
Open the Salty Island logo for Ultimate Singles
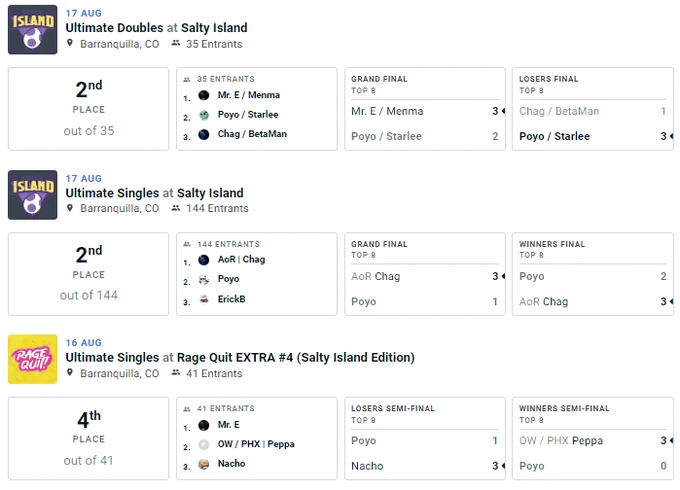click(x=33, y=195)
